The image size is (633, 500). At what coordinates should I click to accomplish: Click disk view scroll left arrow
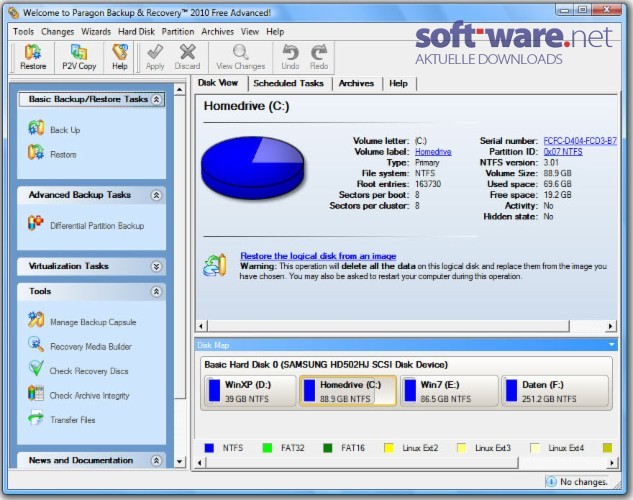point(201,326)
